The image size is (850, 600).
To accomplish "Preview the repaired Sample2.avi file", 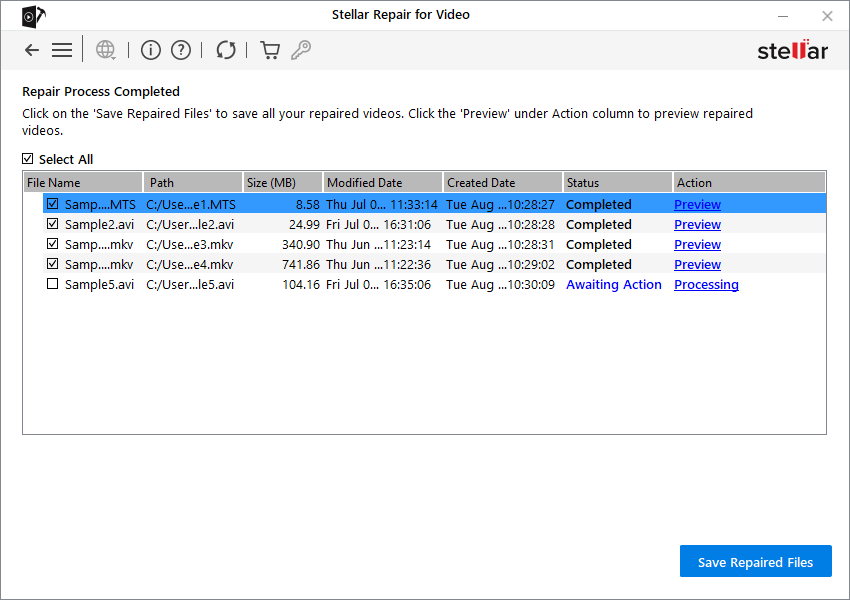I will click(x=697, y=224).
